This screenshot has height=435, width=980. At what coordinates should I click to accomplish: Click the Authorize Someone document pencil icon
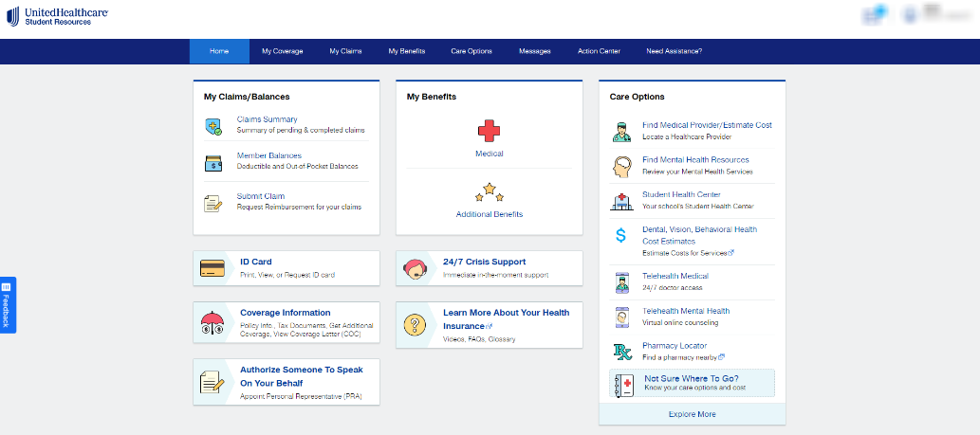tap(212, 382)
